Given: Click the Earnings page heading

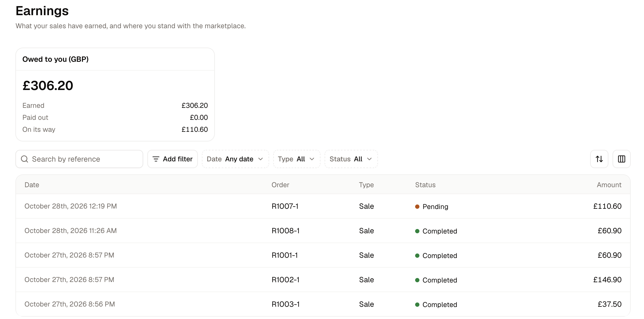Looking at the screenshot, I should tap(42, 11).
